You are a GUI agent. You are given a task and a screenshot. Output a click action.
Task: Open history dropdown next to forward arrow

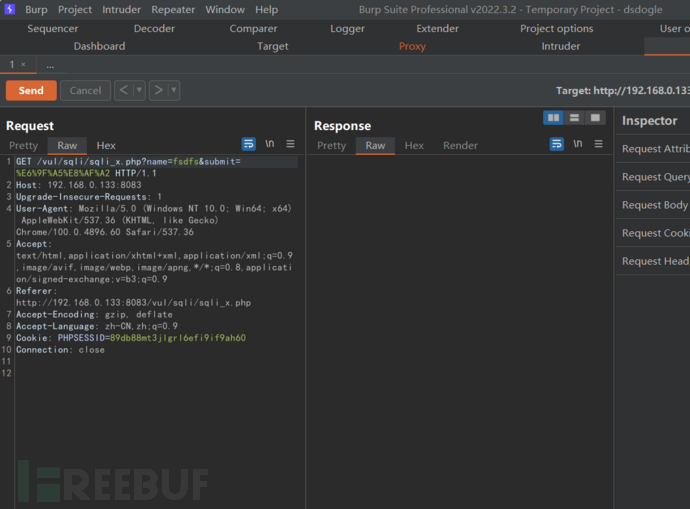[174, 90]
